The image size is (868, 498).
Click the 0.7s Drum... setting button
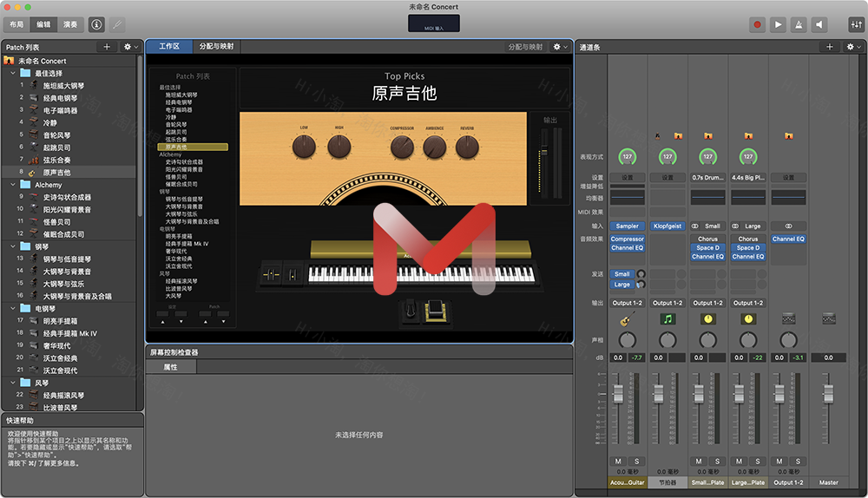(708, 178)
